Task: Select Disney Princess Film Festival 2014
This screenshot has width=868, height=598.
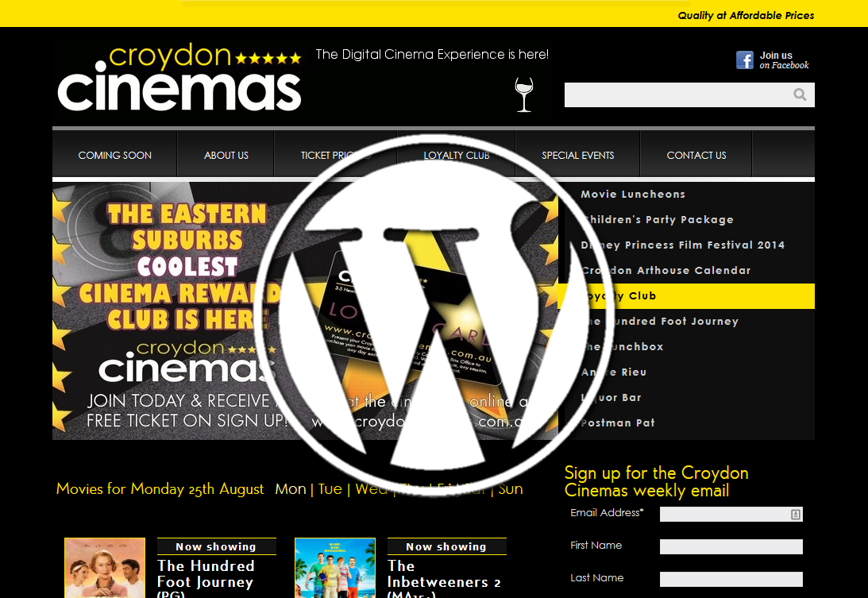Action: coord(686,245)
